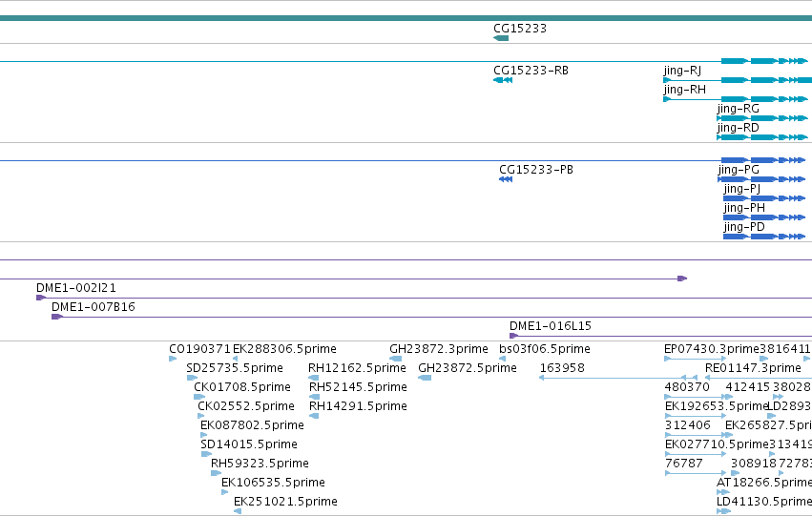812x516 pixels.
Task: Click the SD25735.5prime EST label
Action: click(x=235, y=368)
